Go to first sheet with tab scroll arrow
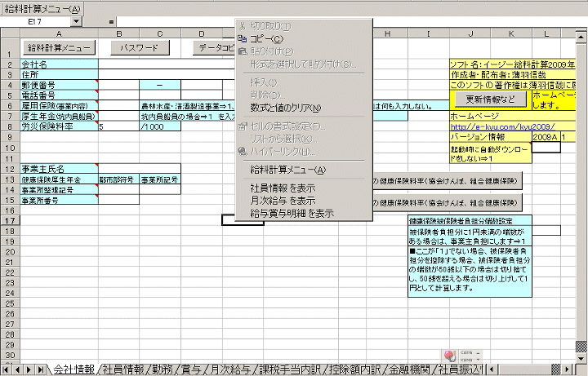 [x=7, y=369]
